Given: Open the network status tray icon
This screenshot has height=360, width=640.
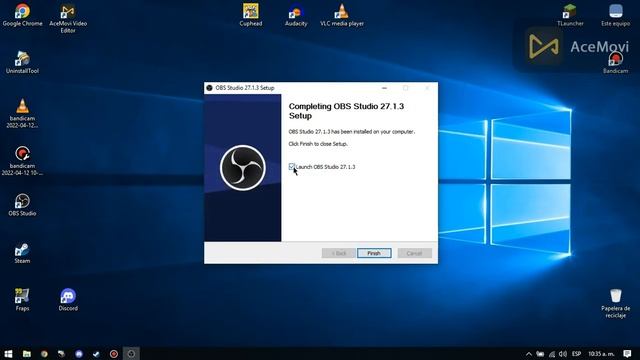Looking at the screenshot, I should (552, 354).
